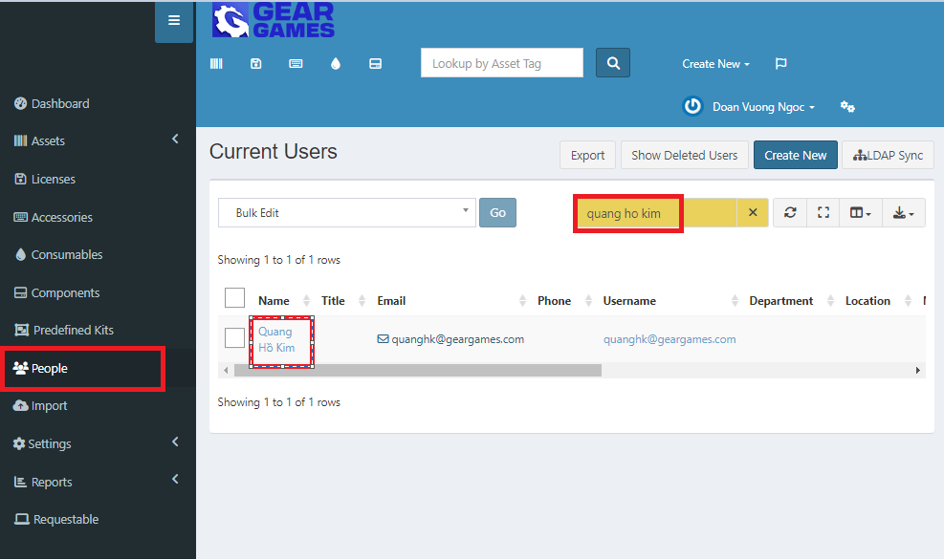Click the hamburger sidebar toggle icon
Screen dimensions: 944x560
tap(173, 21)
